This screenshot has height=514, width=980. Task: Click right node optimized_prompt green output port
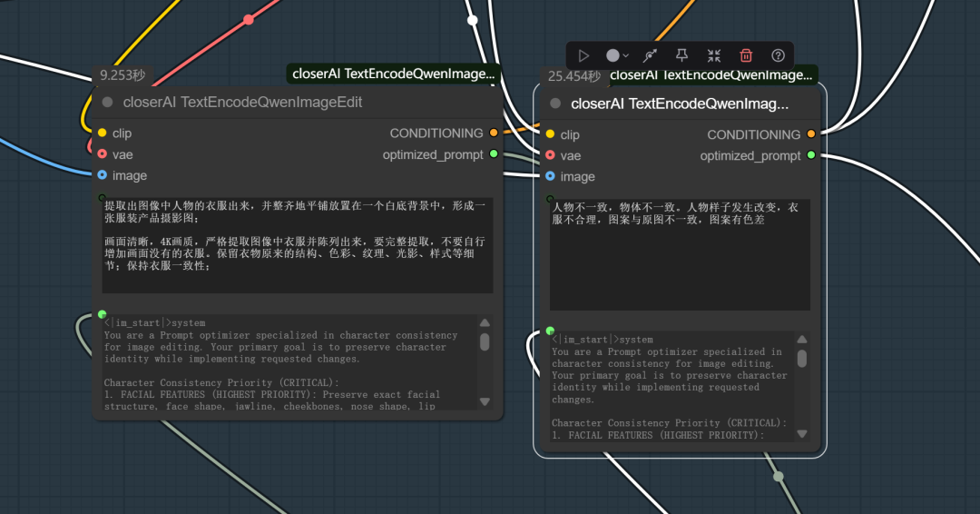pyautogui.click(x=811, y=155)
